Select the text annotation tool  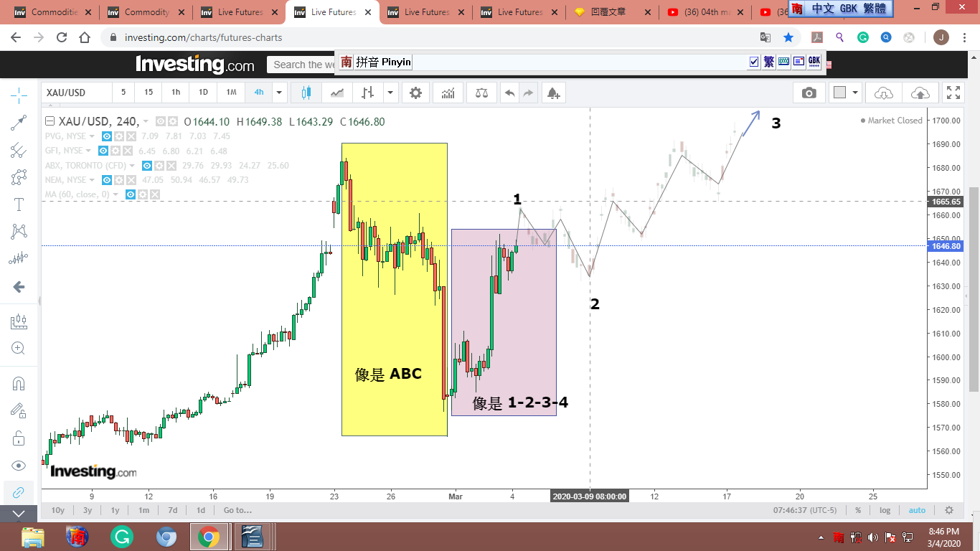click(19, 204)
